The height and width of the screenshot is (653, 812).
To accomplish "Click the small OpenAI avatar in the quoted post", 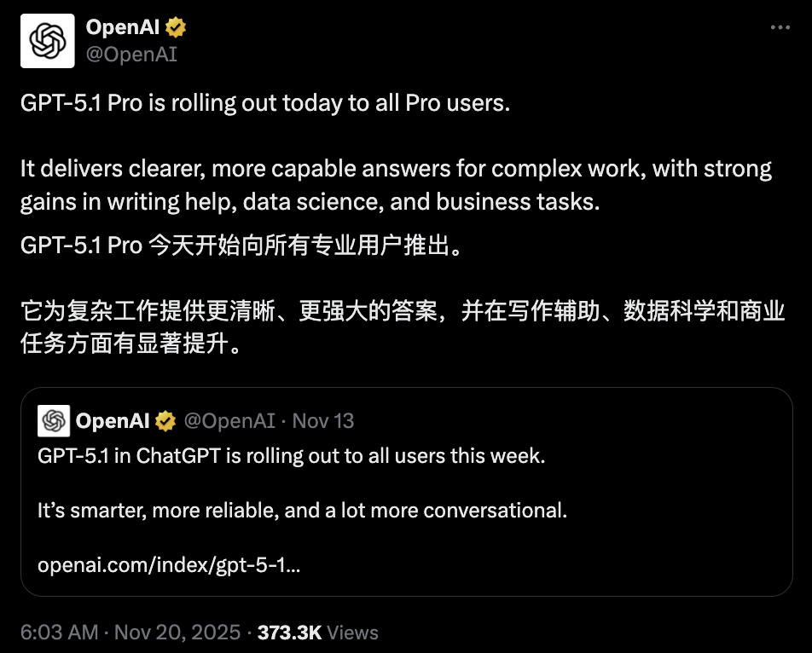I will pos(54,421).
